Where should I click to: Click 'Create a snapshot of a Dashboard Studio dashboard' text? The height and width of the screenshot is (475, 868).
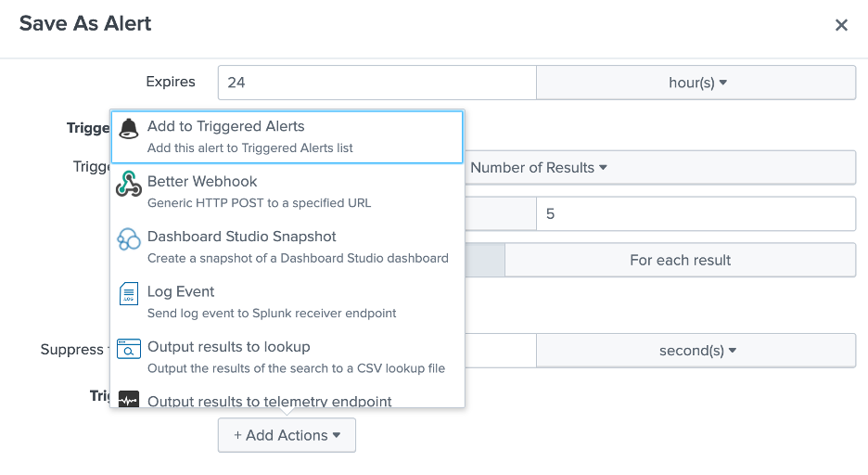tap(298, 258)
